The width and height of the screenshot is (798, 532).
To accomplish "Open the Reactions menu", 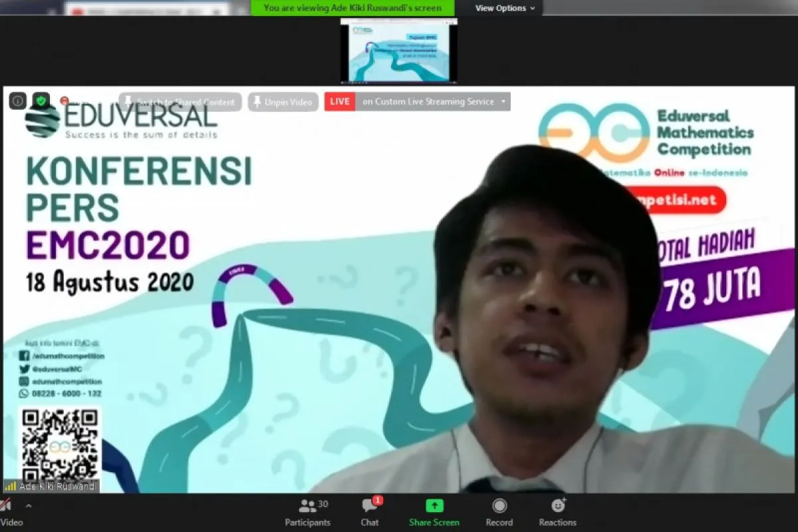I will (x=558, y=513).
